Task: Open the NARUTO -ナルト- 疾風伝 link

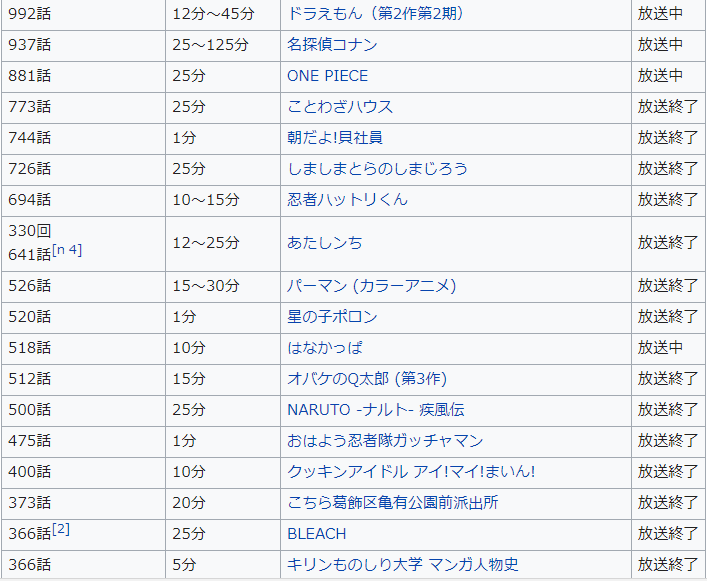Action: click(x=375, y=410)
